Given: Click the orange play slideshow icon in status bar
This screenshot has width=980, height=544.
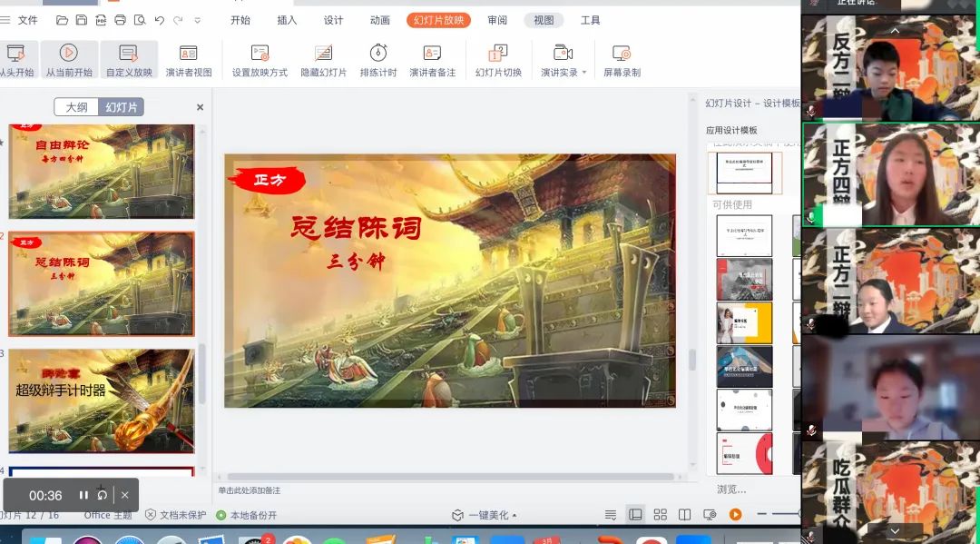Looking at the screenshot, I should [736, 515].
